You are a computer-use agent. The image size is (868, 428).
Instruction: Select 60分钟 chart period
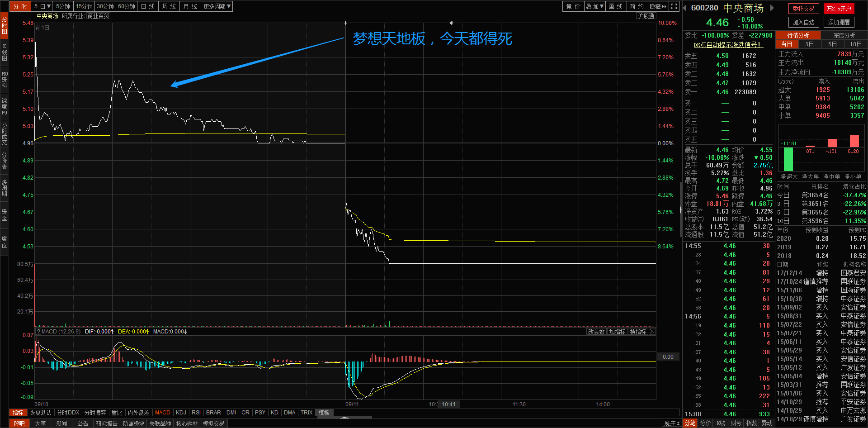(127, 6)
